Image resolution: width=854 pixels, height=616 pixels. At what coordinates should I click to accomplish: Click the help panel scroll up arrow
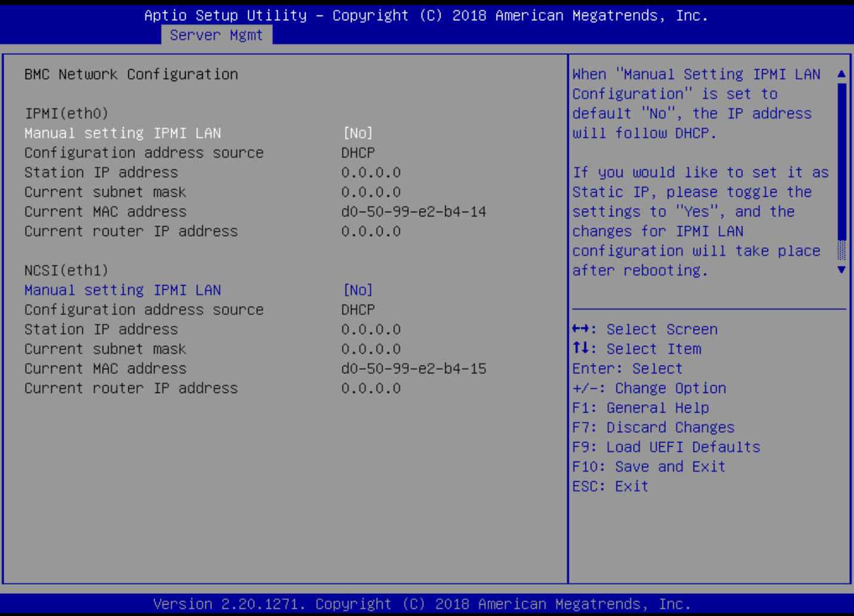[x=841, y=74]
